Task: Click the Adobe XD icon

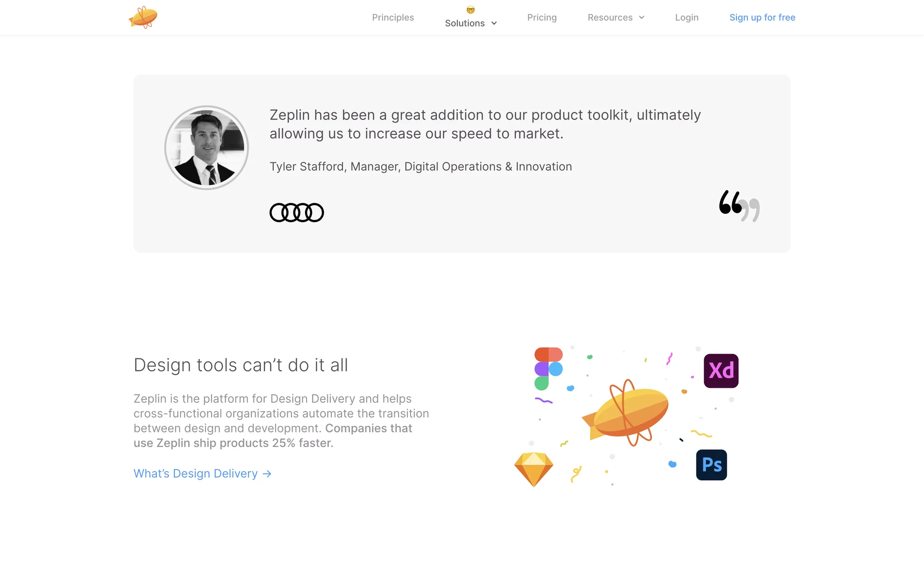Action: click(720, 371)
